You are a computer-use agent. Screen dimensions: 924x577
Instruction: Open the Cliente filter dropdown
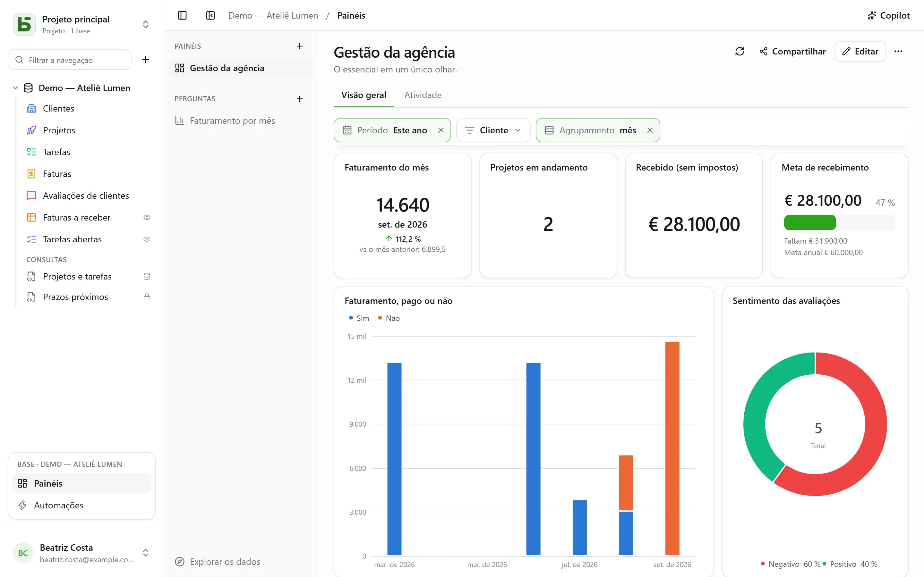coord(493,130)
